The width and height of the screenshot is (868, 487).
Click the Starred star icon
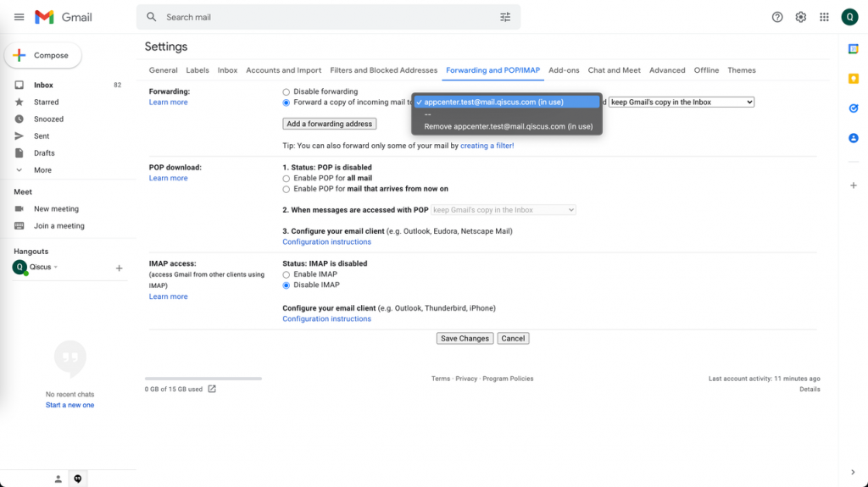click(x=19, y=102)
